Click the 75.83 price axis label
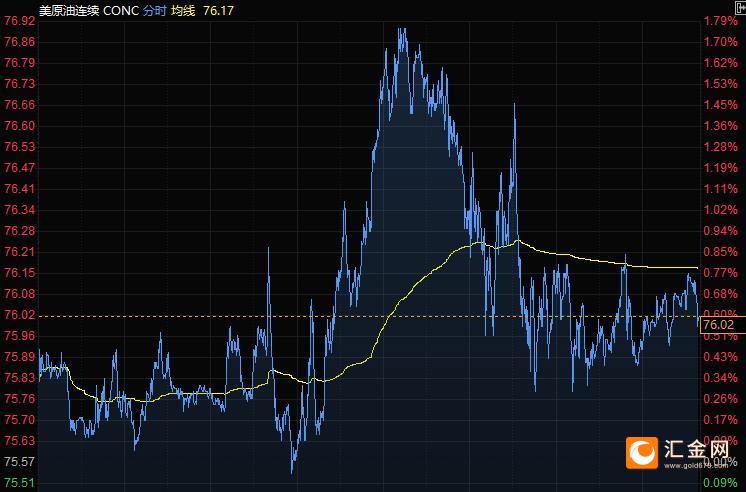This screenshot has width=746, height=492. (20, 378)
